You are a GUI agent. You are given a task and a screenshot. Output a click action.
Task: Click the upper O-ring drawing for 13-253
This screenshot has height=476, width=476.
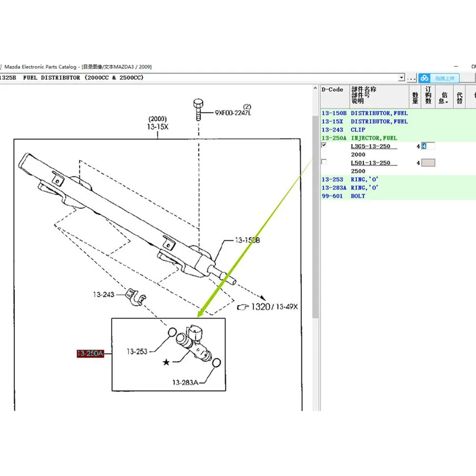172,332
